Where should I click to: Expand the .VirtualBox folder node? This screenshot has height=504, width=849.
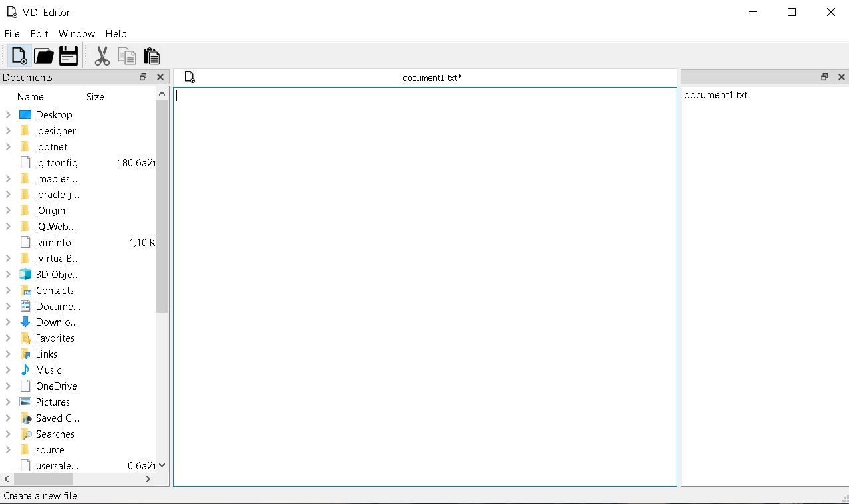(x=8, y=259)
